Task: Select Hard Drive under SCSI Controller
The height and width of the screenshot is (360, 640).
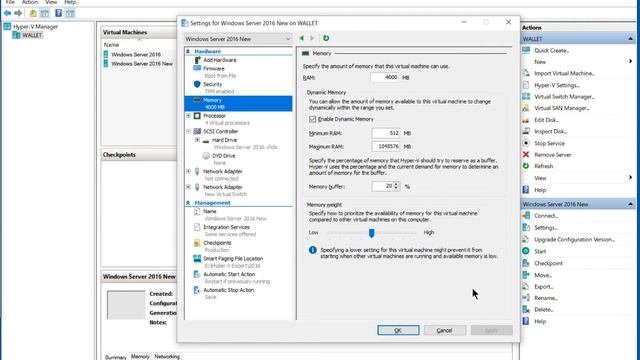Action: click(224, 140)
